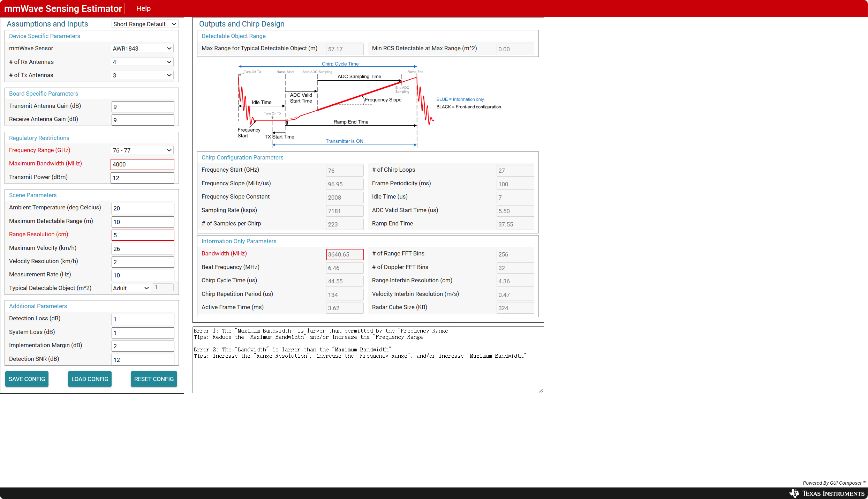Click the Range Resolution input field
The image size is (868, 499).
[143, 235]
